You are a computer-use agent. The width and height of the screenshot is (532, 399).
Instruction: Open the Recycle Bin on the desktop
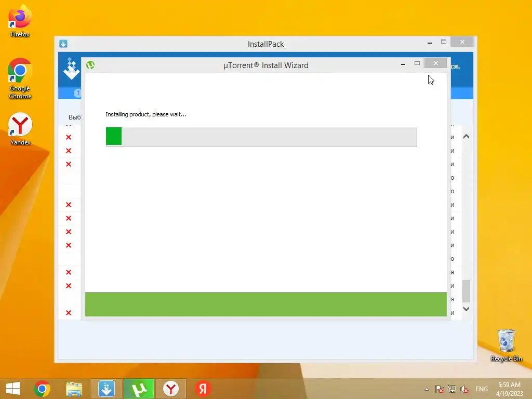[506, 345]
